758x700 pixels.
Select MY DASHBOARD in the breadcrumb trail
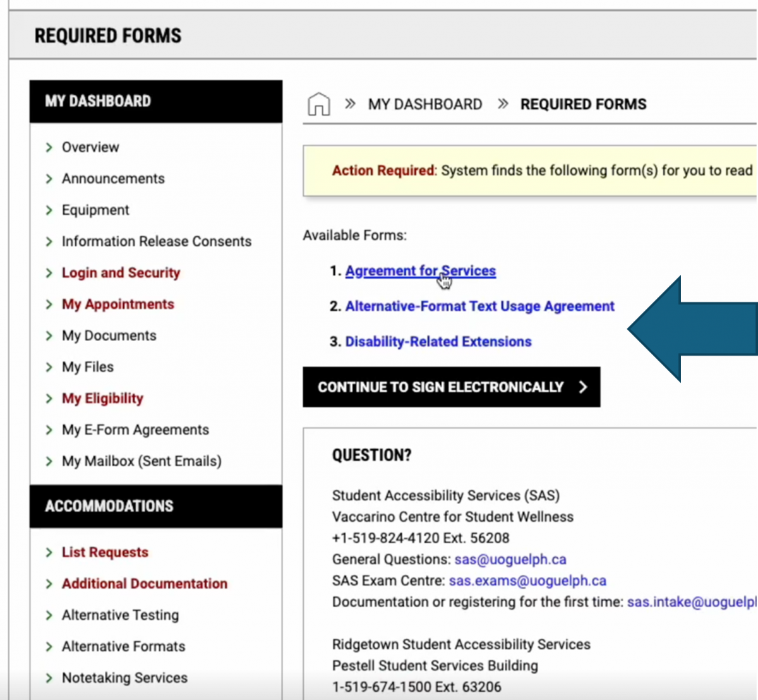pyautogui.click(x=424, y=104)
